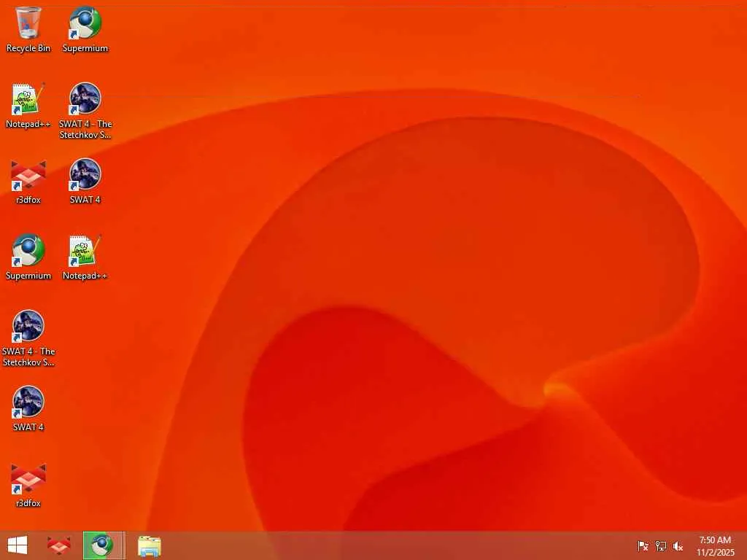
Task: Select Notepad++ shortcut directly below Recycle Bin
Action: click(x=28, y=106)
